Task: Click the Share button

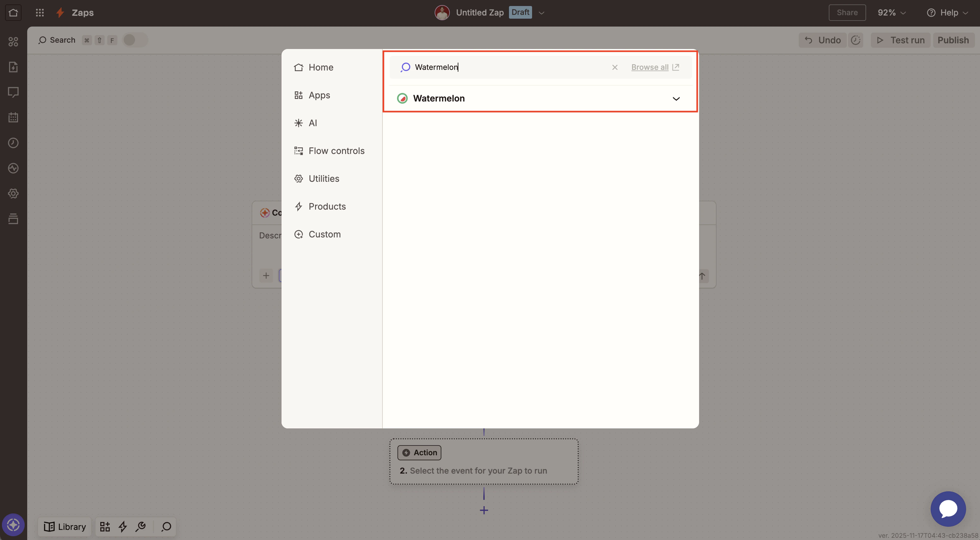Action: 847,13
